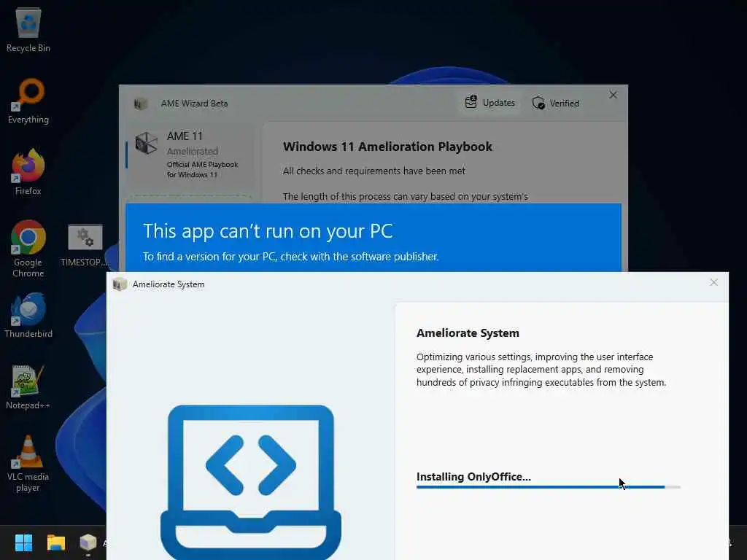This screenshot has width=747, height=560.
Task: Click the laptop code illustration in Ameliorate System
Action: tap(251, 482)
